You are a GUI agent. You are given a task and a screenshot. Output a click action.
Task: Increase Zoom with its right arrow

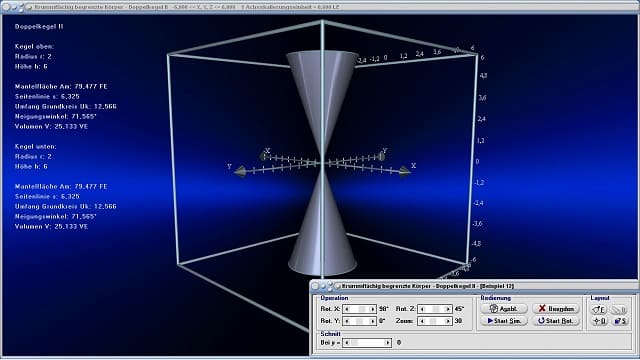[448, 321]
